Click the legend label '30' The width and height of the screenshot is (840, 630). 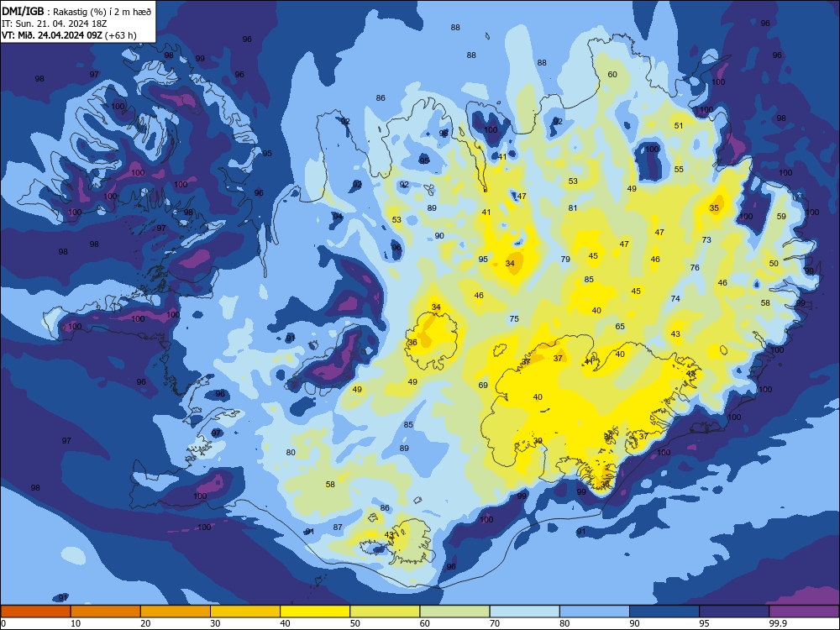tap(215, 623)
